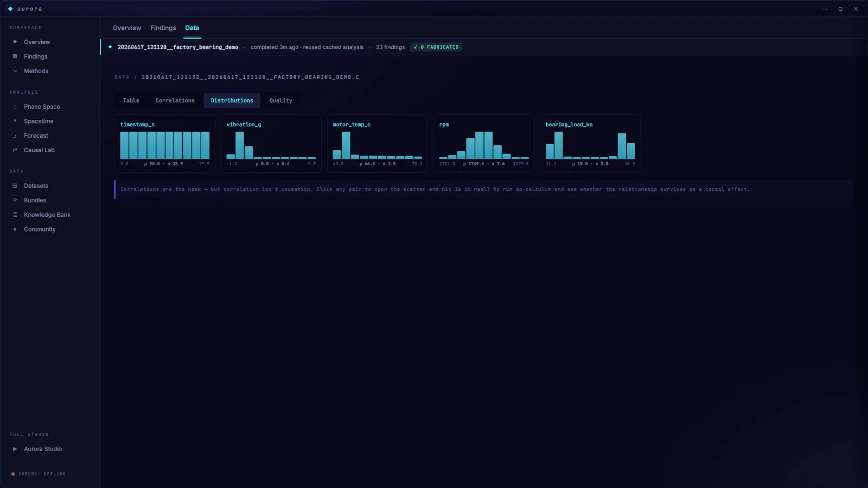
Task: Click the Community sidebar icon
Action: point(15,229)
